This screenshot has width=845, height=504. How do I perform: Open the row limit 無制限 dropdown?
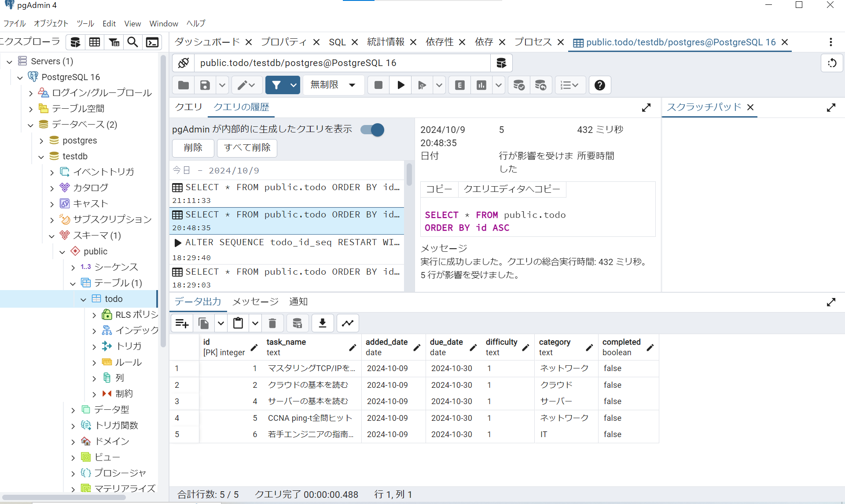[333, 85]
